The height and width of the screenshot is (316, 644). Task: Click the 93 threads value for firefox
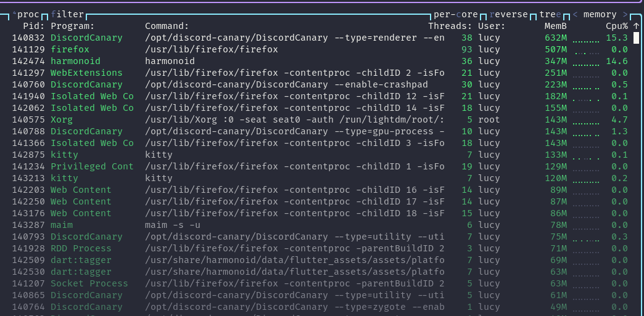[x=467, y=50]
